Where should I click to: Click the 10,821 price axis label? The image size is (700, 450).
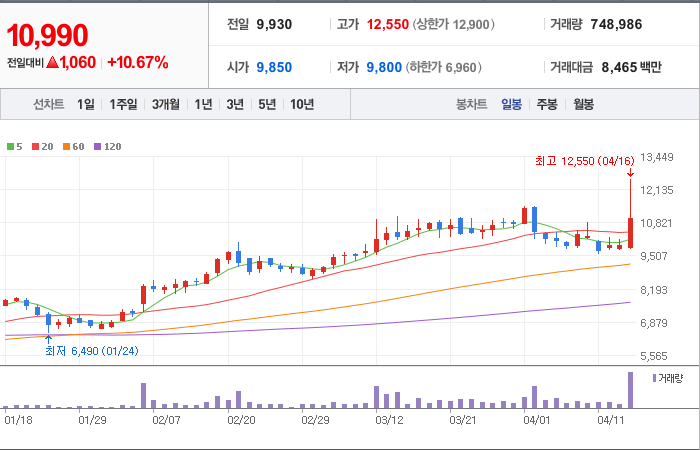pos(657,223)
